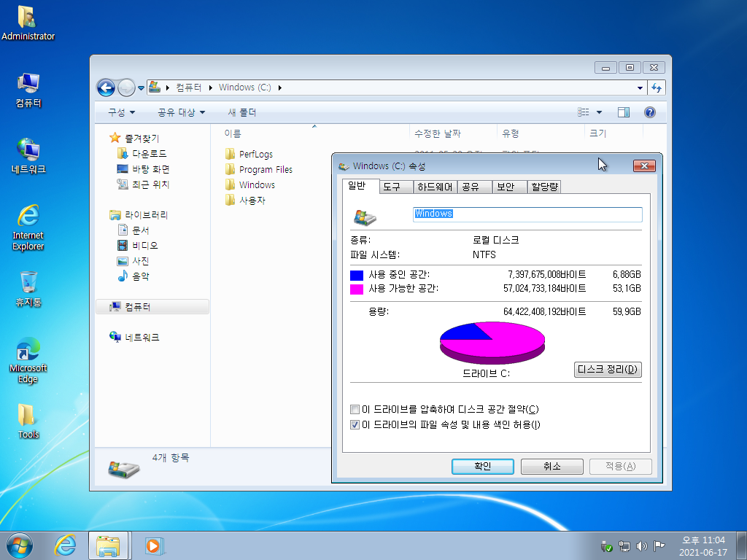The image size is (747, 560).
Task: Select the PerfLogs folder
Action: click(249, 154)
